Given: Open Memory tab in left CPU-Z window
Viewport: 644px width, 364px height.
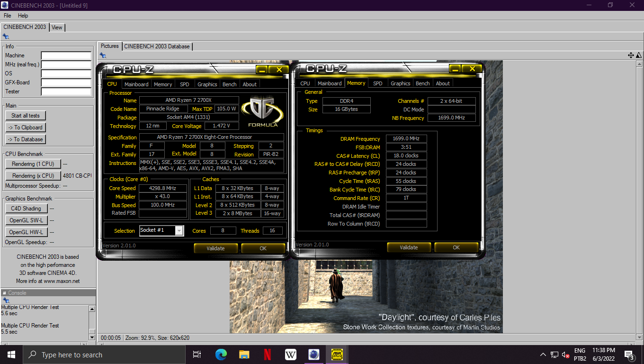Looking at the screenshot, I should (x=163, y=84).
